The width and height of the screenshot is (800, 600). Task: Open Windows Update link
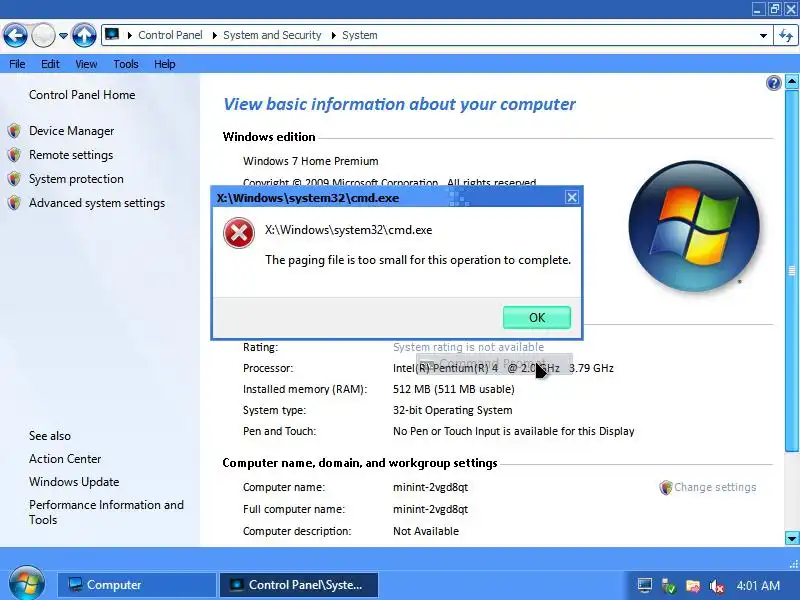pos(74,482)
